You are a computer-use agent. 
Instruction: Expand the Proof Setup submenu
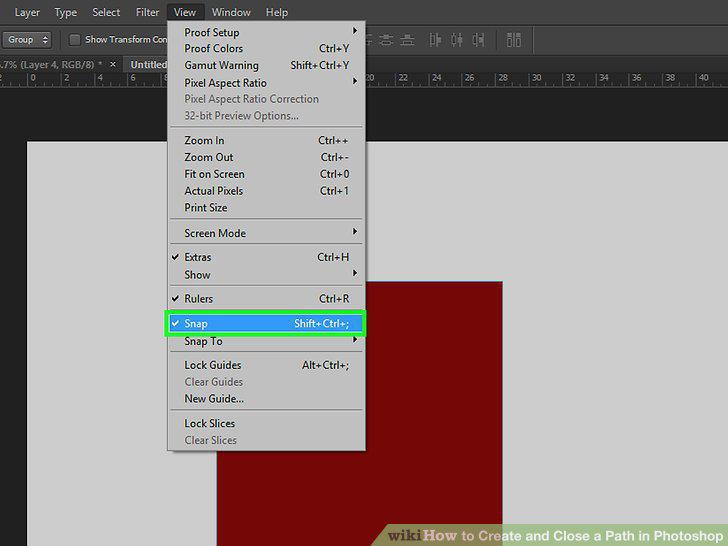point(266,32)
